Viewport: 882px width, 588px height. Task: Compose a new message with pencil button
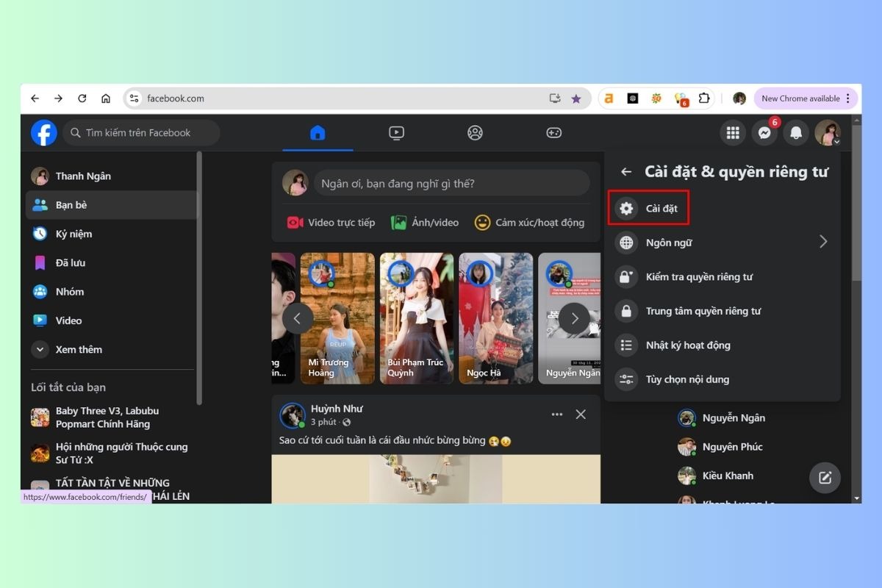pyautogui.click(x=825, y=478)
